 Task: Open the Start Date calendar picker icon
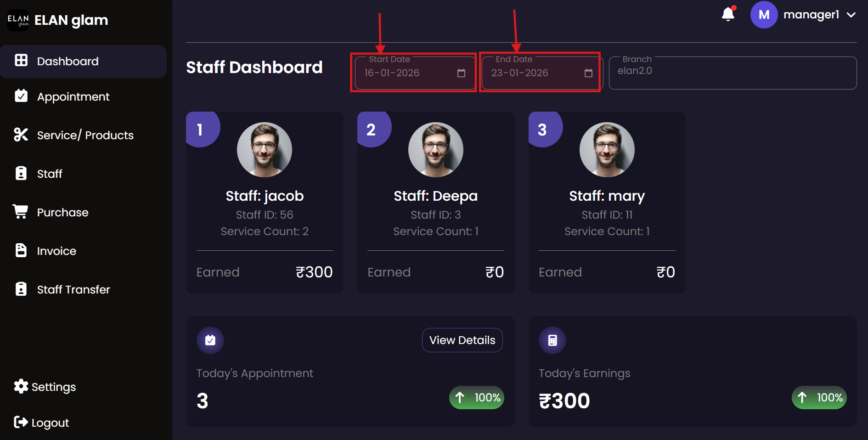coord(461,73)
